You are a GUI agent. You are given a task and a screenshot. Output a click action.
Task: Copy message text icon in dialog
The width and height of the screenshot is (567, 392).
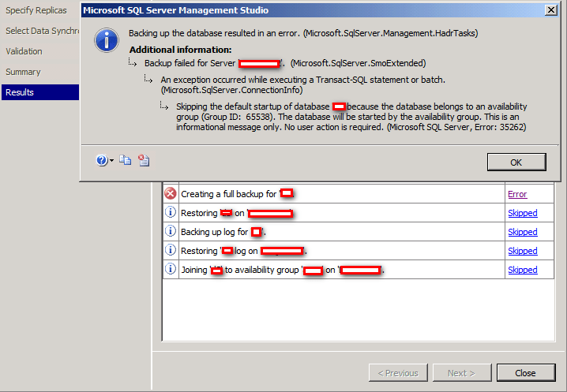[x=126, y=160]
